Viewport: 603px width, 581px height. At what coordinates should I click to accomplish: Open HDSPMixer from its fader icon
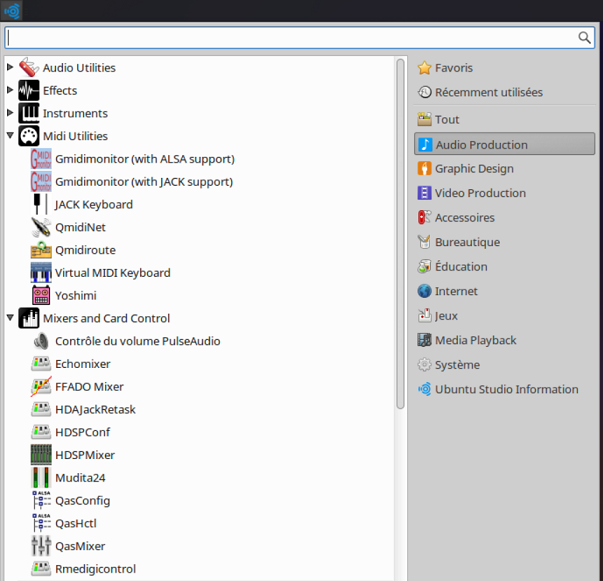(41, 455)
